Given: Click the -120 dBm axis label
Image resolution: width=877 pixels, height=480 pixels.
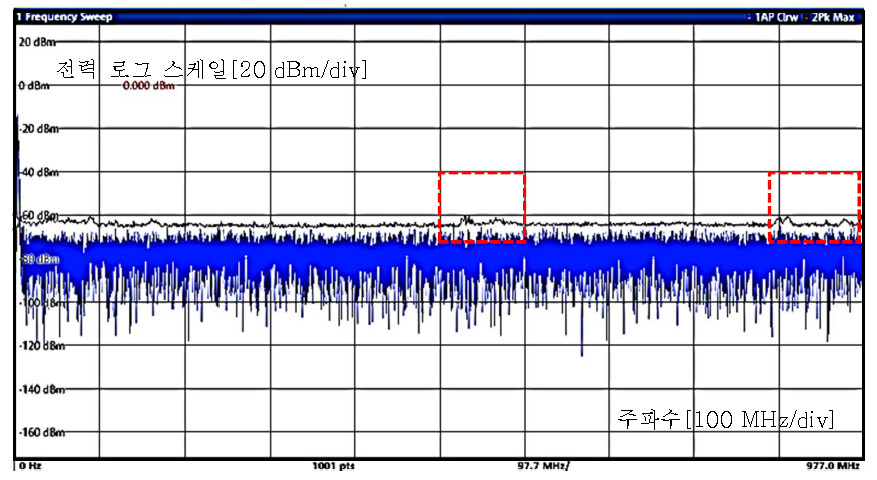Looking at the screenshot, I should click(x=42, y=345).
